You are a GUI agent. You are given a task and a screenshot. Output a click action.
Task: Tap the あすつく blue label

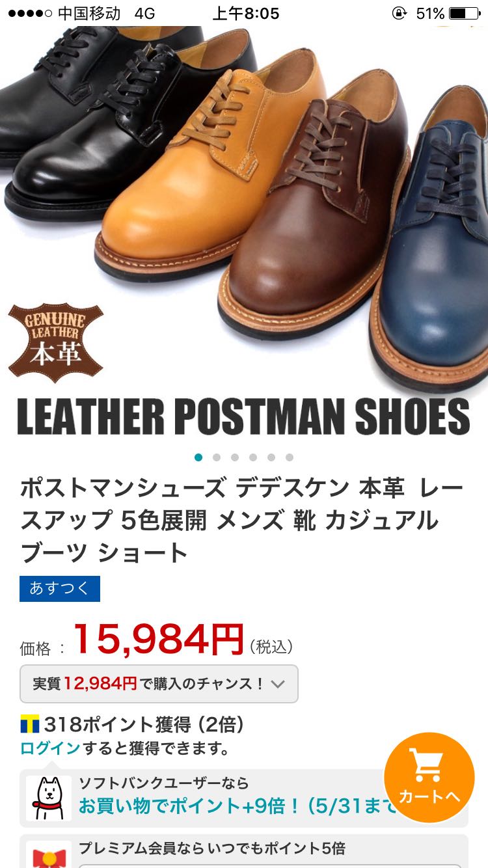(x=60, y=590)
